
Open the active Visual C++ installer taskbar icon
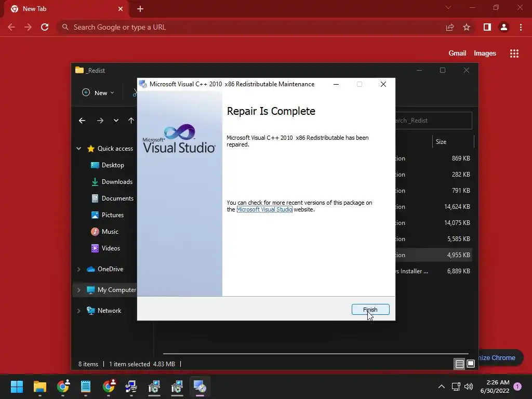pyautogui.click(x=200, y=387)
